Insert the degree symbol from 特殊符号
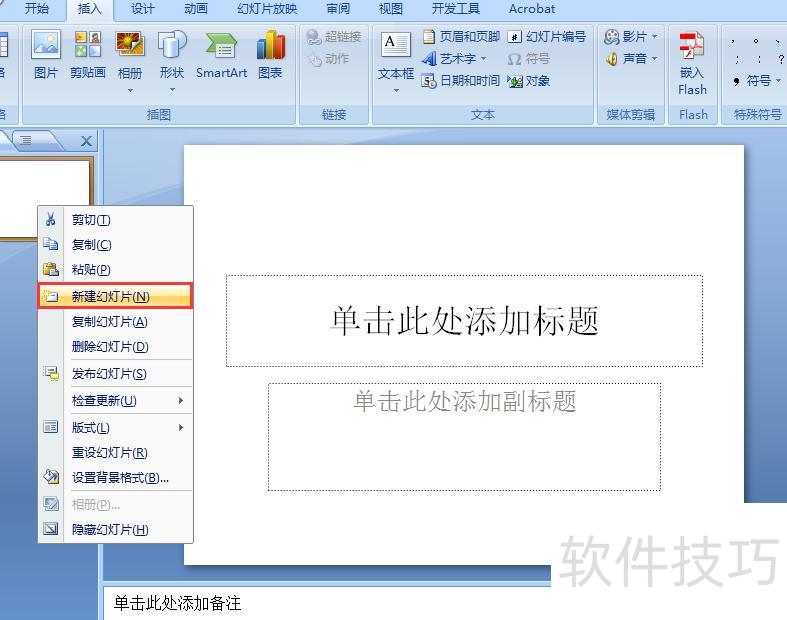Image resolution: width=787 pixels, height=620 pixels. tap(756, 41)
